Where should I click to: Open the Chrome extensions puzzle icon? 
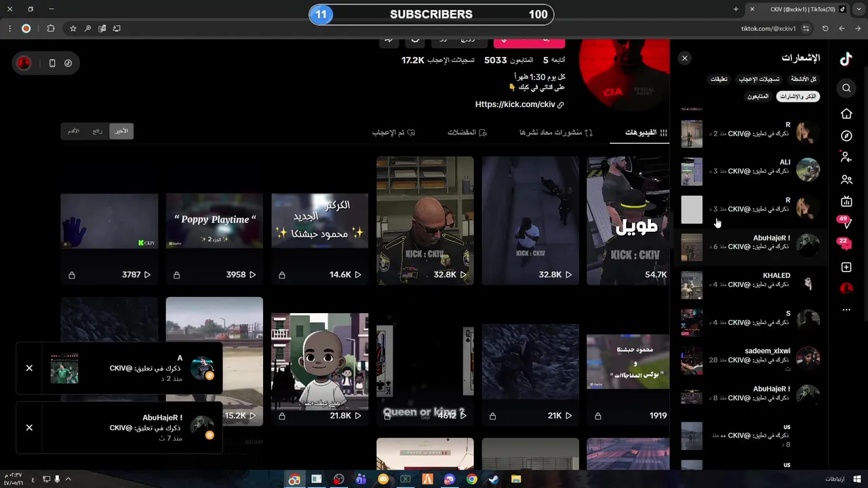click(51, 28)
